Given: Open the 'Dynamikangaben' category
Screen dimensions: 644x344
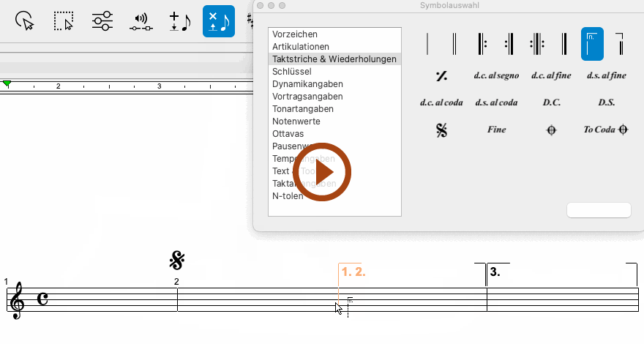Looking at the screenshot, I should (x=307, y=84).
